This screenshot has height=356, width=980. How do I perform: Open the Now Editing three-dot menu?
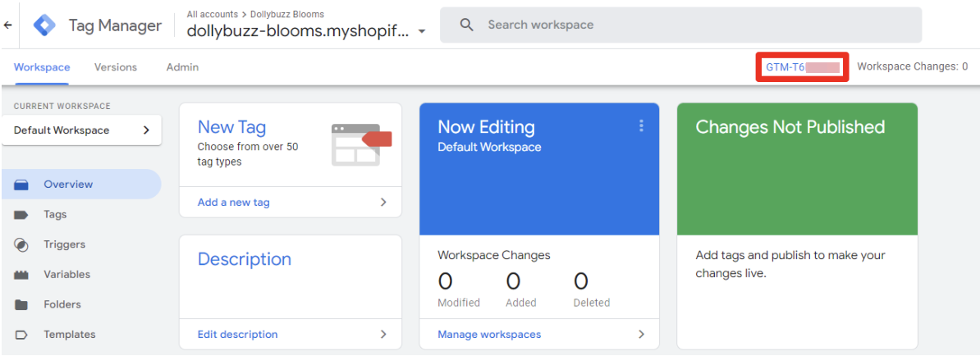(x=641, y=126)
